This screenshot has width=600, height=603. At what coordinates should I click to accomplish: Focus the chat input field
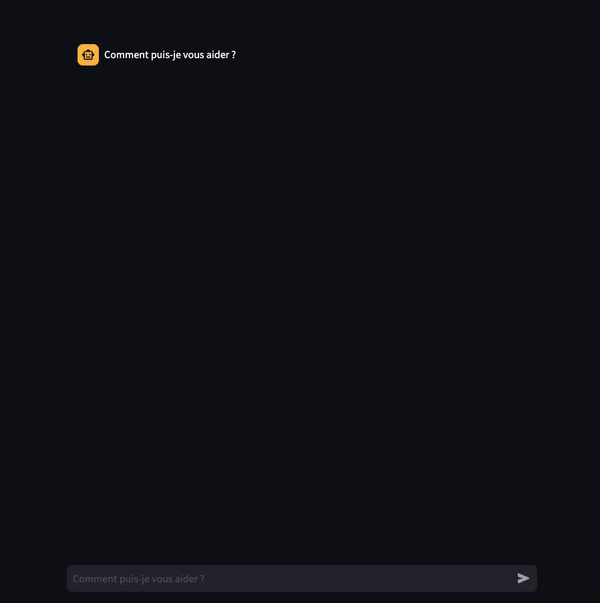click(x=302, y=578)
